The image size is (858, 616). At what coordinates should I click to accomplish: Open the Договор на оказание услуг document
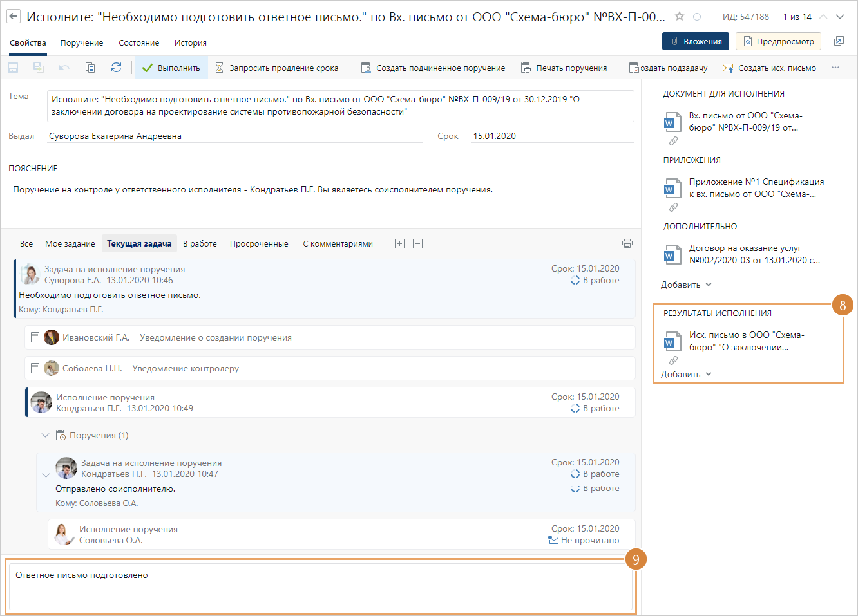click(754, 254)
